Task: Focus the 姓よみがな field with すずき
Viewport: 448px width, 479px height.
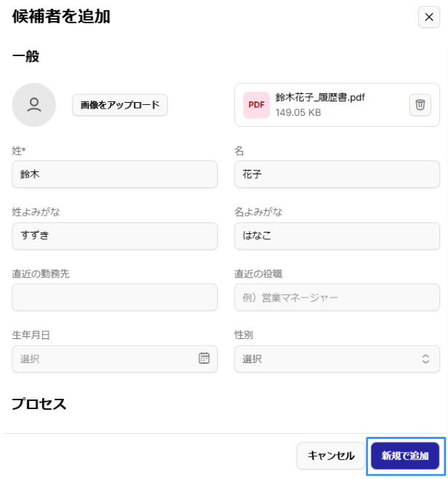Action: 115,236
